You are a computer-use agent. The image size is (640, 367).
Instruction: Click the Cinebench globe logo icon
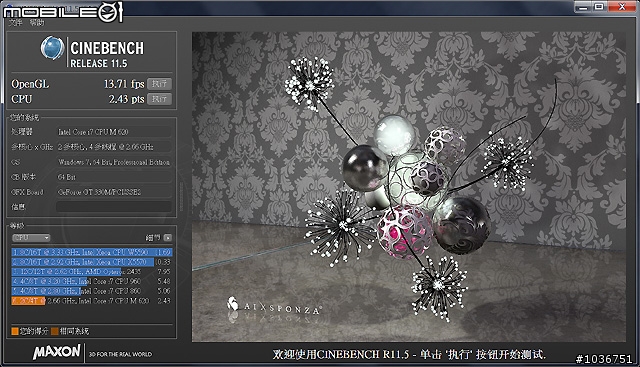(x=52, y=48)
